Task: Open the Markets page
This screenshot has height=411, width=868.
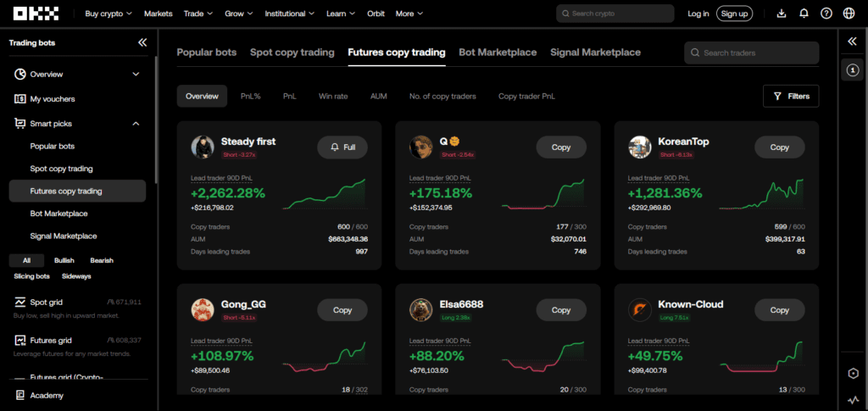Action: click(x=159, y=14)
